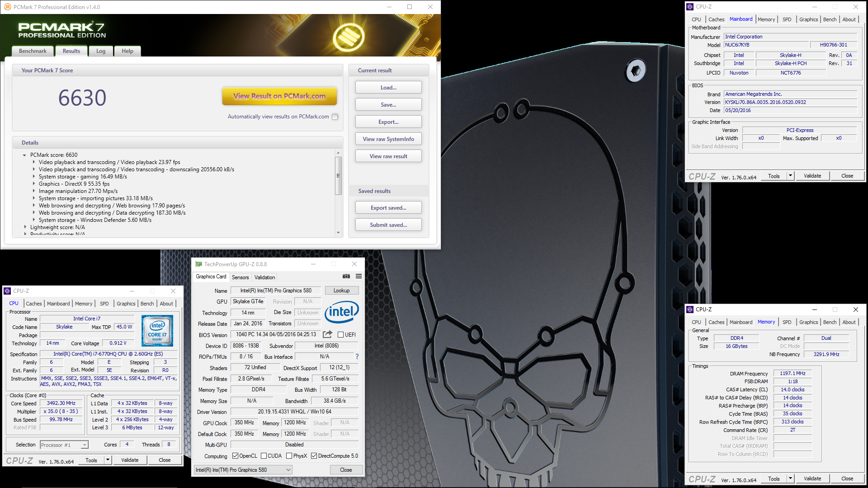Open SPD tab in CPU-Z Mainboard window

click(787, 19)
